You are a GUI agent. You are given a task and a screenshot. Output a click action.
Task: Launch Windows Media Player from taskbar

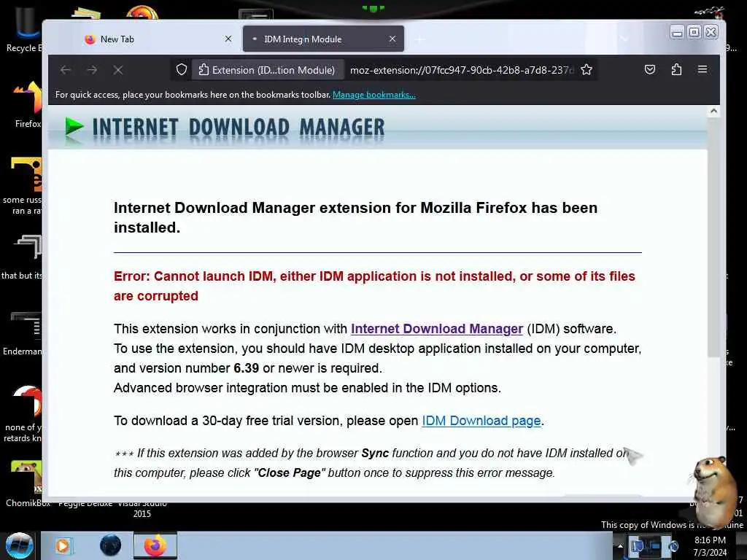click(x=63, y=545)
